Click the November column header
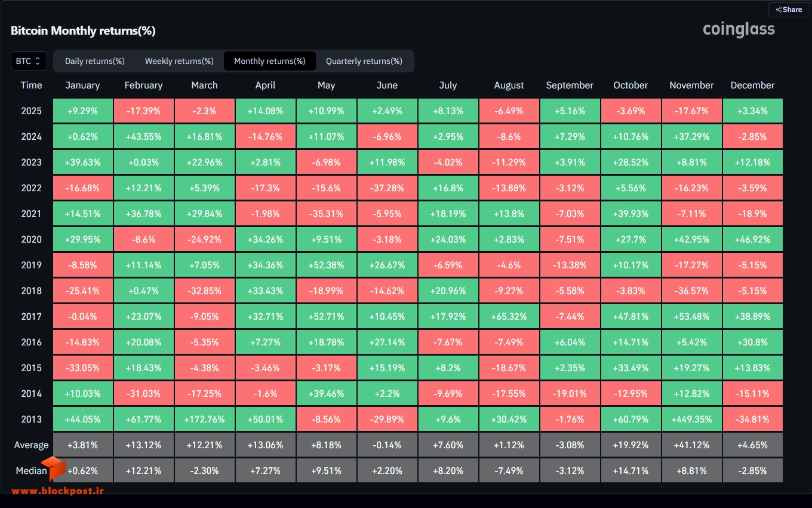The width and height of the screenshot is (812, 508). pos(691,85)
